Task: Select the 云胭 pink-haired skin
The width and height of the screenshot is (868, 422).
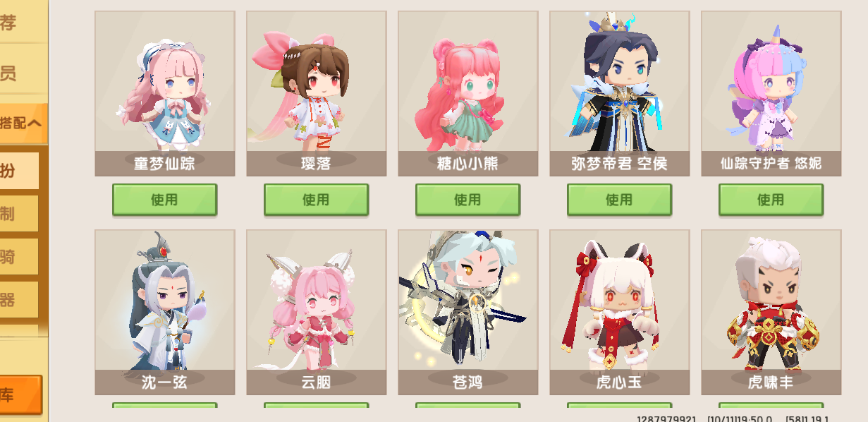Action: tap(316, 312)
